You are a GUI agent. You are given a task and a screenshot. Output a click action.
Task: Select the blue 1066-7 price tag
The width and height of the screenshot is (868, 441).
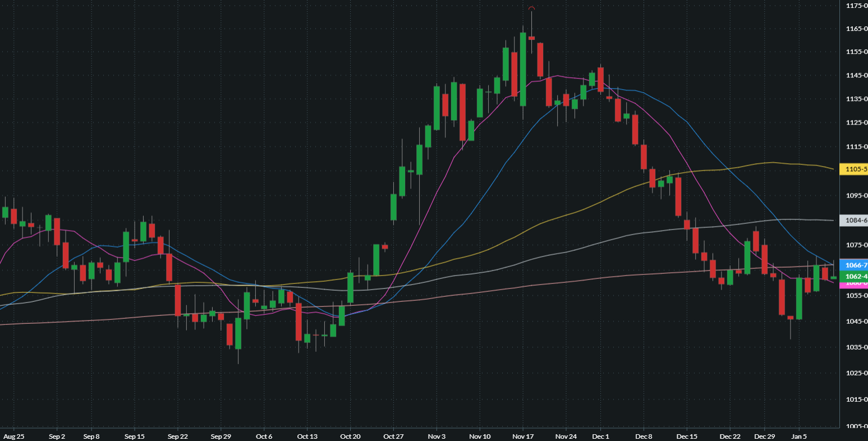point(853,265)
